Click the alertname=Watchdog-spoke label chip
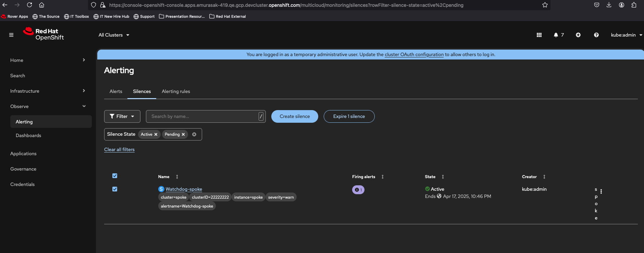 [187, 206]
